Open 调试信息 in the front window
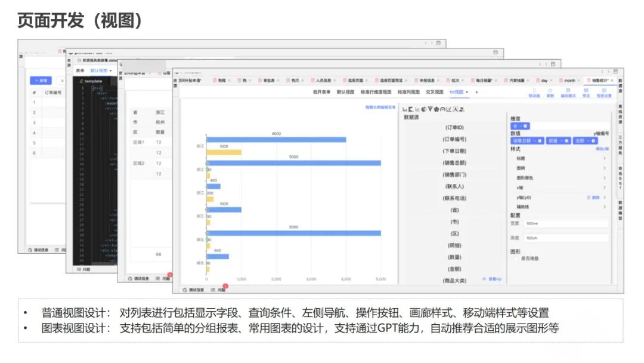 coord(193,290)
